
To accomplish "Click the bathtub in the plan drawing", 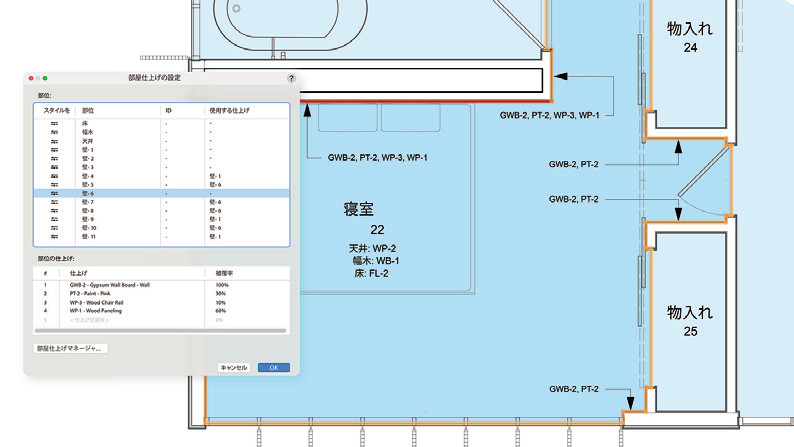I will pos(291,23).
